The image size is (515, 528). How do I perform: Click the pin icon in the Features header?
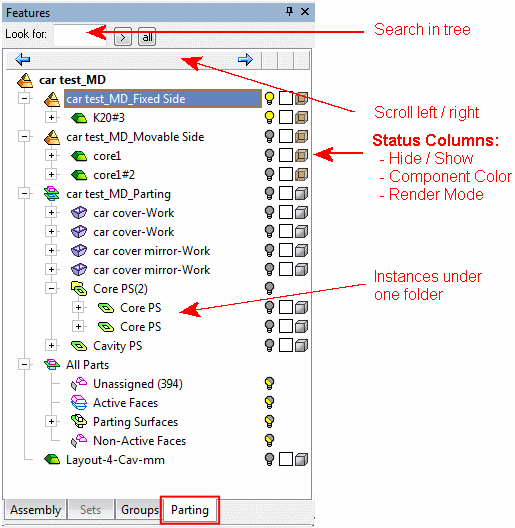[289, 12]
